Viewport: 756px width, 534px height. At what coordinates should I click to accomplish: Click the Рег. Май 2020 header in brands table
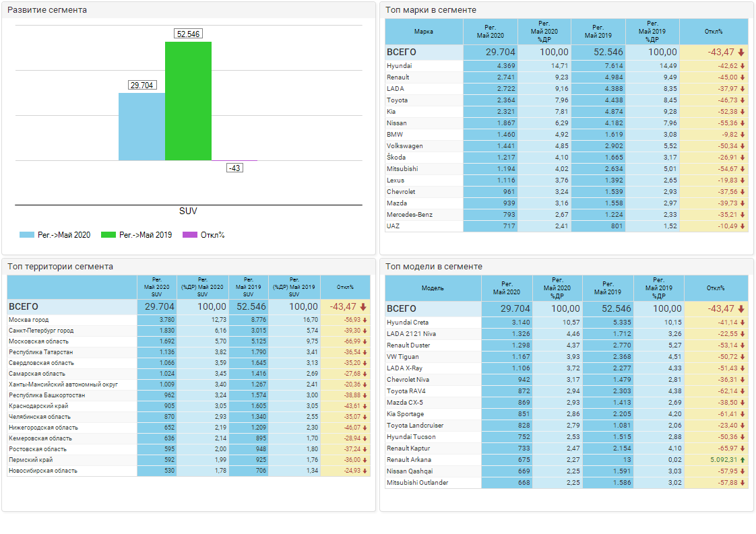point(491,32)
